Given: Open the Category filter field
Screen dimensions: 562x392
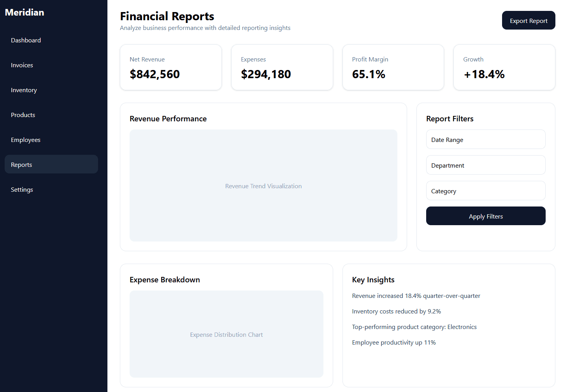Looking at the screenshot, I should [486, 191].
